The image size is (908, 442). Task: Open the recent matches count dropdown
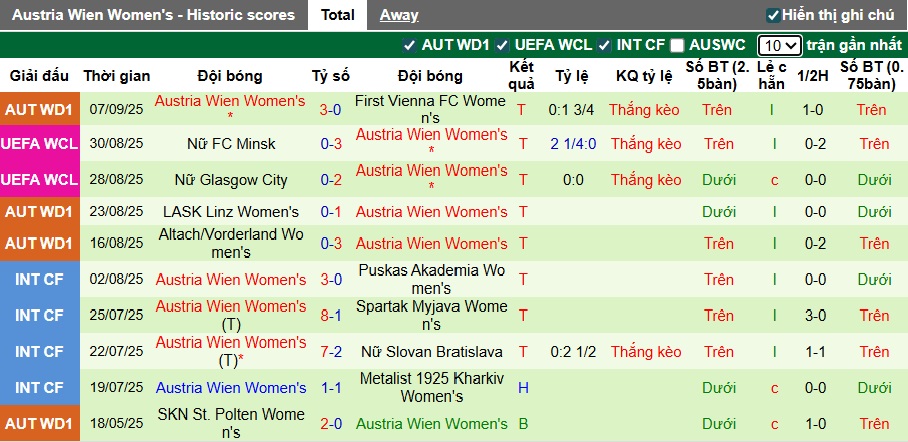779,45
